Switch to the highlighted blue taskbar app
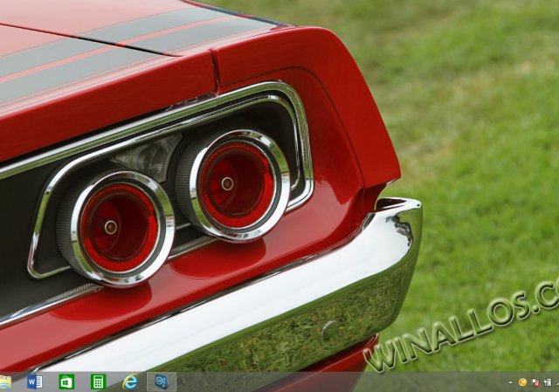559x392 pixels. [x=161, y=382]
